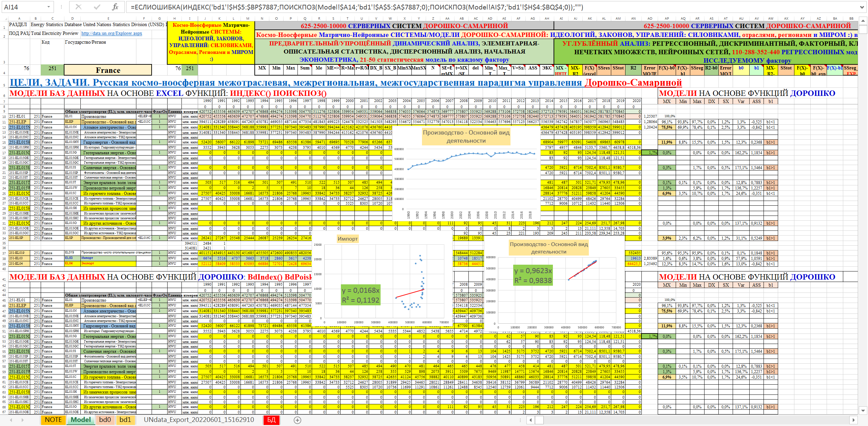Open the data.un.org Explorer hyperlink
868x426 pixels.
112,33
